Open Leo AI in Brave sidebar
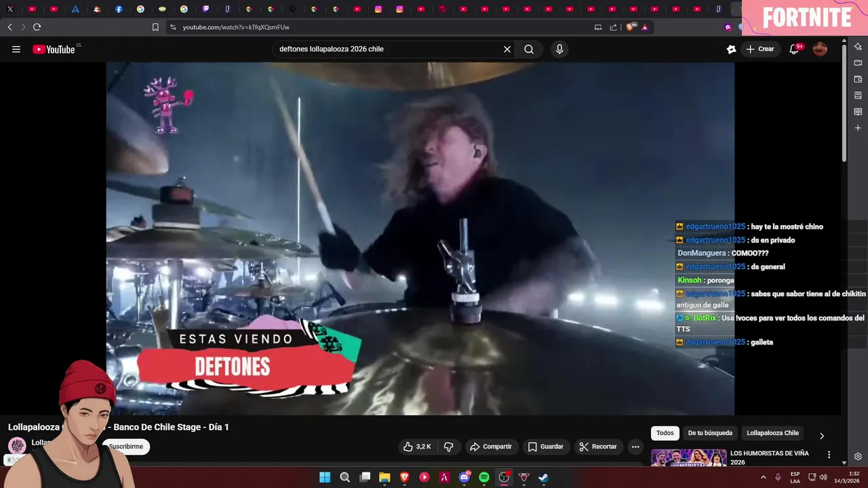 858,46
